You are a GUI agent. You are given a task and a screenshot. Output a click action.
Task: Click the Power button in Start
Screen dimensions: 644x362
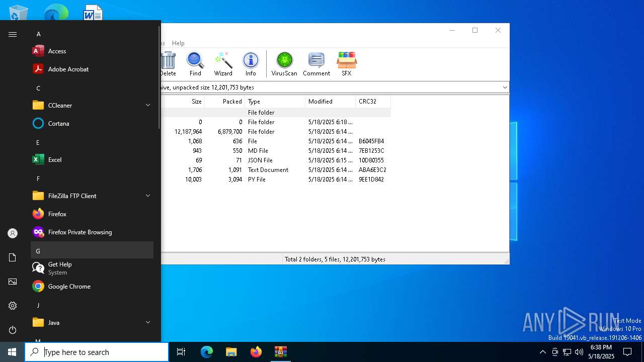(13, 330)
